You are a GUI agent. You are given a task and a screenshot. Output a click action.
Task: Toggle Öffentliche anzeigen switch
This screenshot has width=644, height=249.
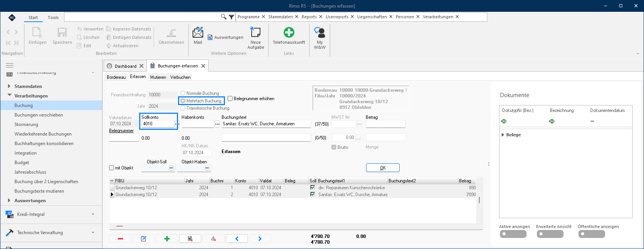592,234
